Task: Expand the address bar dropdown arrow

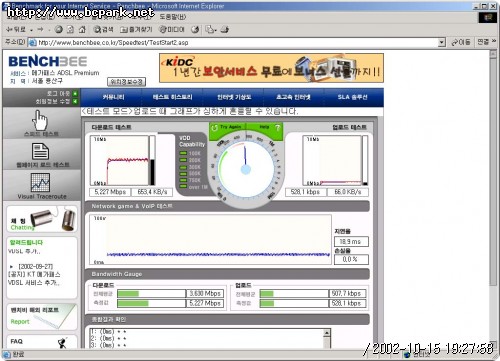Action: pos(442,42)
